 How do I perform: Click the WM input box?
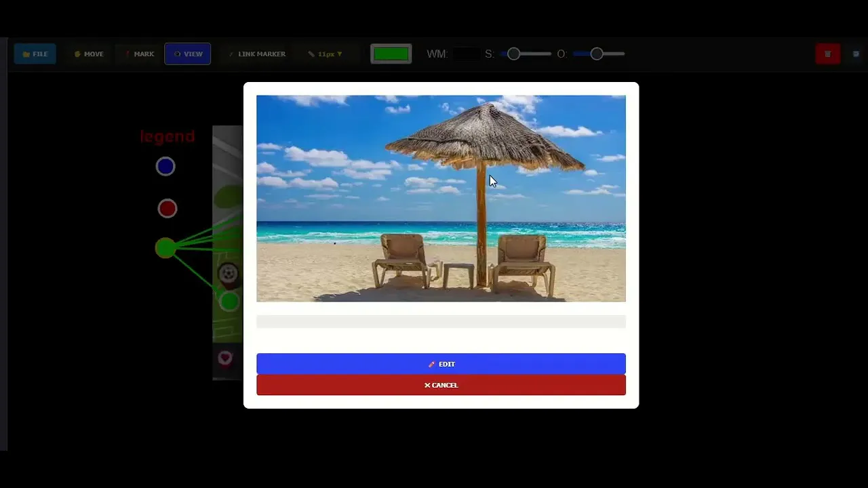click(466, 54)
